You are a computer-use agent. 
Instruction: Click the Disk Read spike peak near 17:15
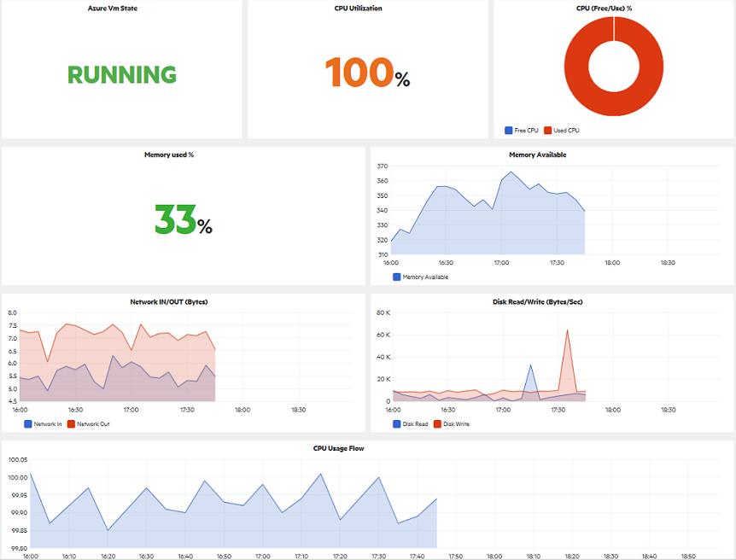[530, 365]
